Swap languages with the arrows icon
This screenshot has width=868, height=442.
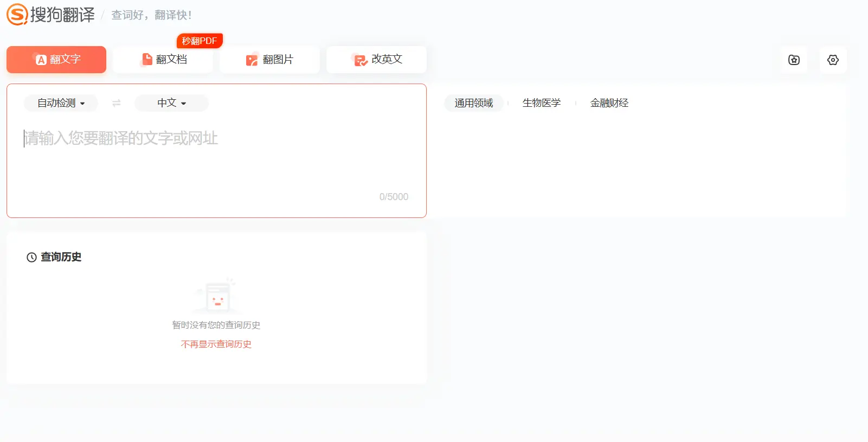tap(116, 103)
